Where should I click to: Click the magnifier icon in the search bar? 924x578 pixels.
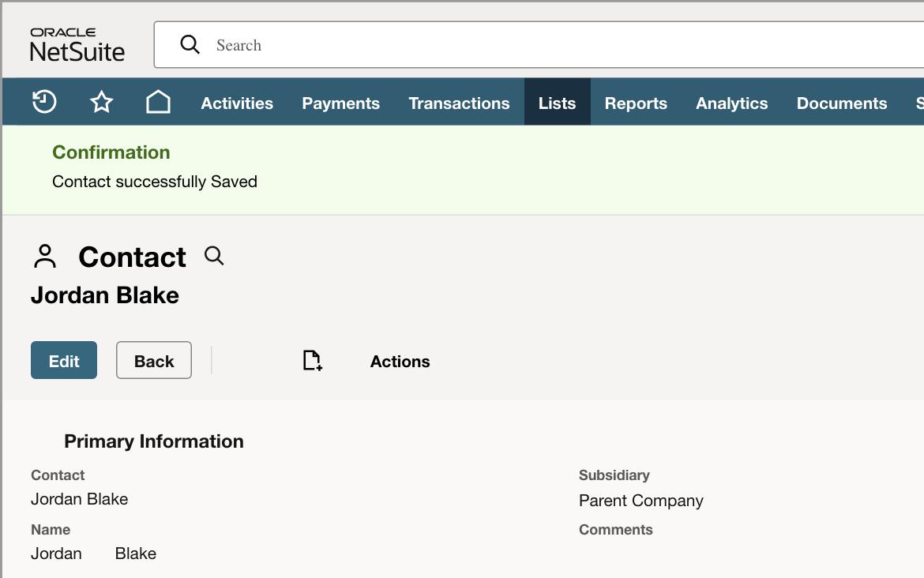pyautogui.click(x=190, y=44)
